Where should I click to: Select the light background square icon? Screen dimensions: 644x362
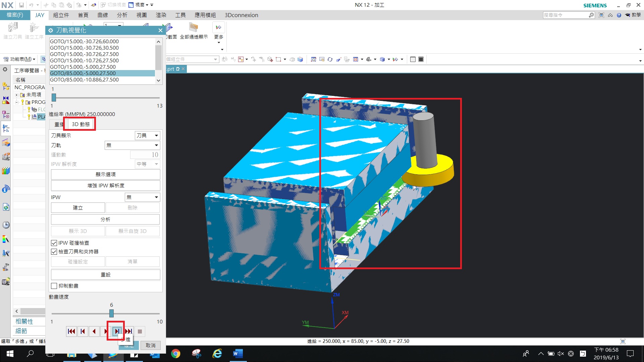[413, 59]
